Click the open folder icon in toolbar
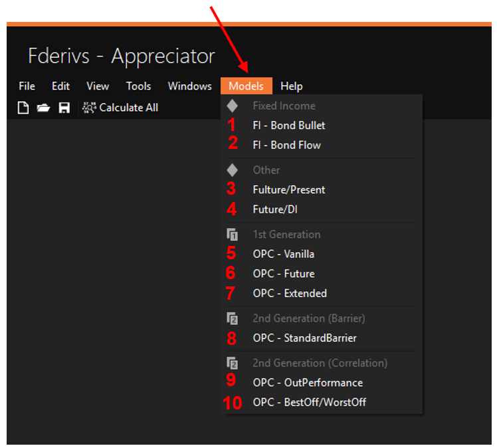This screenshot has height=448, width=497. pyautogui.click(x=43, y=108)
